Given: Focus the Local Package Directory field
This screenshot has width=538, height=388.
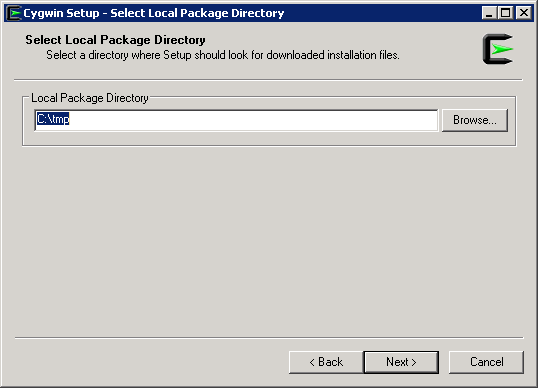Looking at the screenshot, I should pyautogui.click(x=236, y=120).
